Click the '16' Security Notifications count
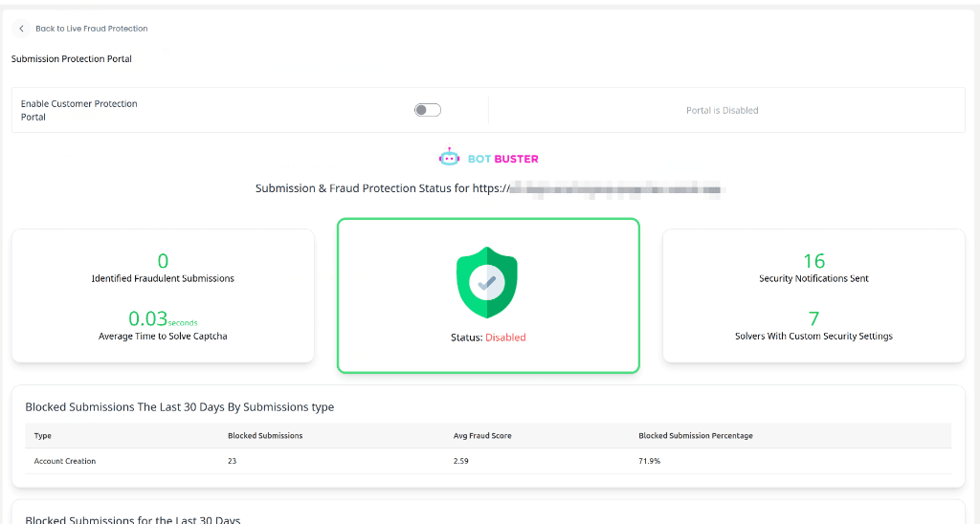980x524 pixels. [x=813, y=260]
